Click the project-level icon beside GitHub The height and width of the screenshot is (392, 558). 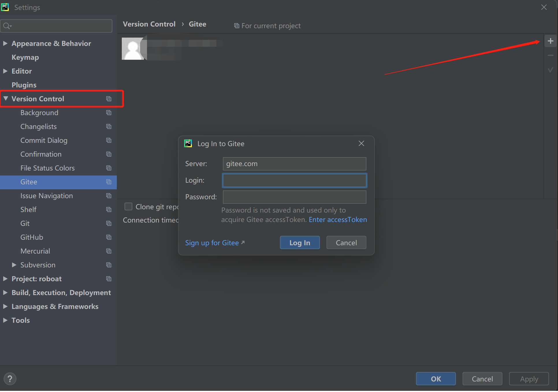point(109,237)
